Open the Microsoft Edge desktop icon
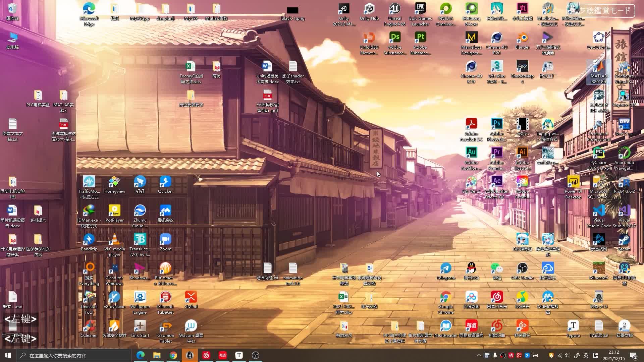The width and height of the screenshot is (644, 362). [89, 15]
